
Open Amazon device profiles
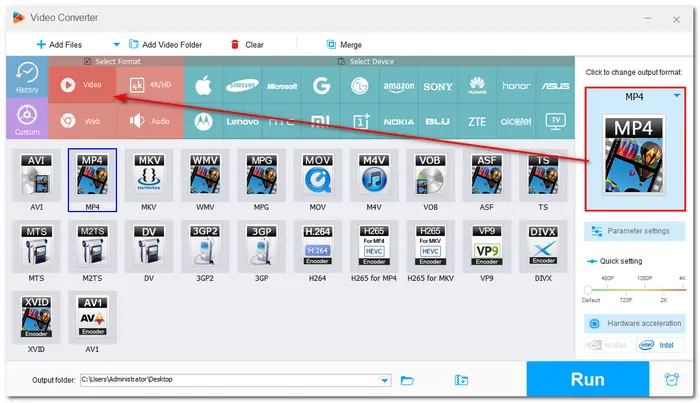[x=399, y=85]
